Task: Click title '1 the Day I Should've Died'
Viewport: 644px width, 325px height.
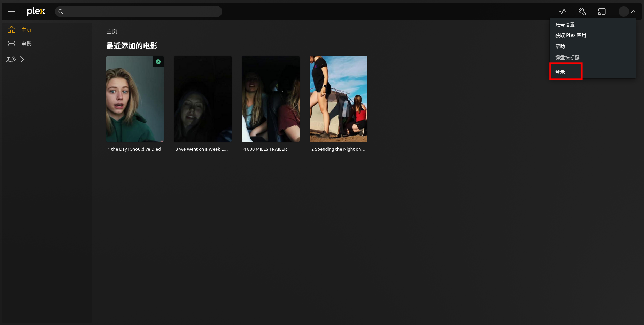Action: click(134, 149)
